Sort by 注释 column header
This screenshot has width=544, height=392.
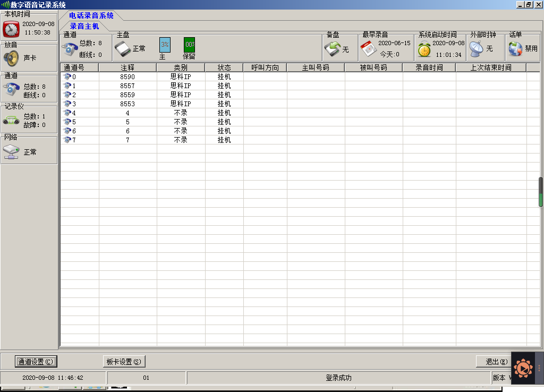(x=127, y=67)
